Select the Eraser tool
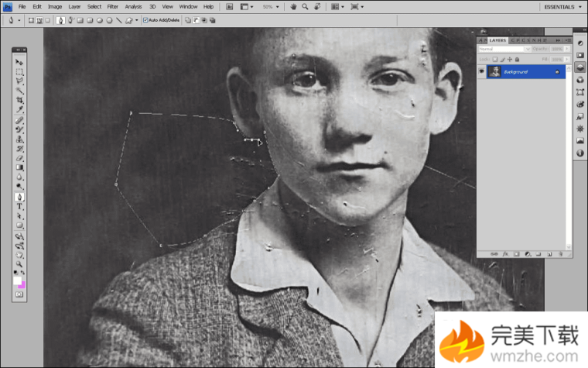The height and width of the screenshot is (368, 588). tap(19, 158)
